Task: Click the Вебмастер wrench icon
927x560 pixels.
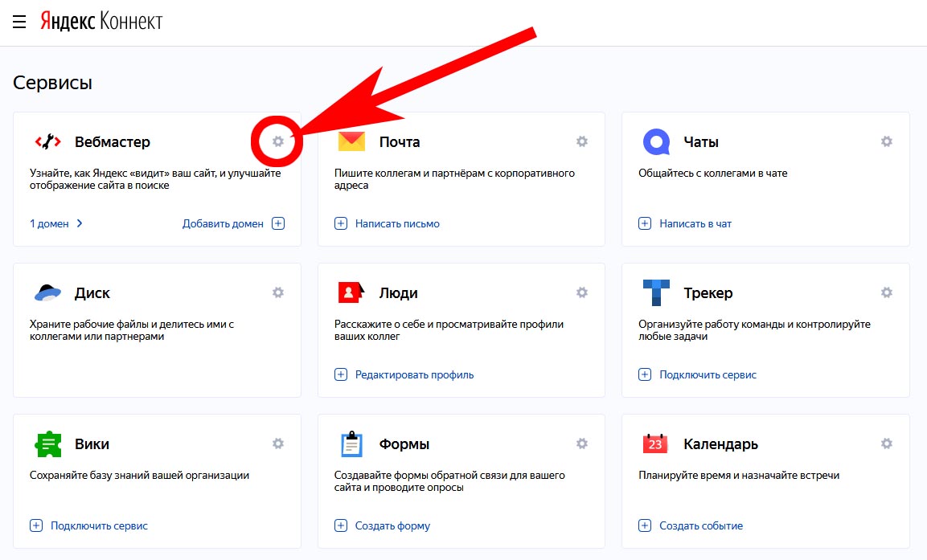Action: click(x=48, y=141)
